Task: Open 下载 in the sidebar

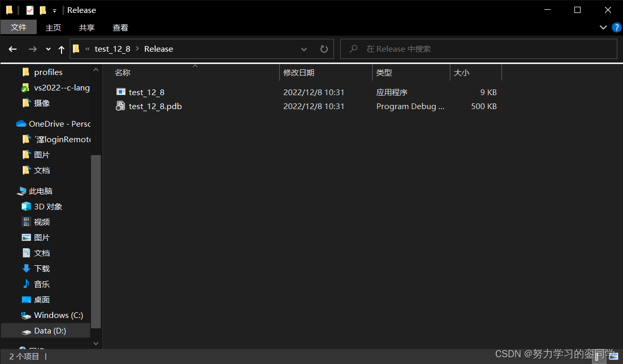Action: (x=42, y=269)
